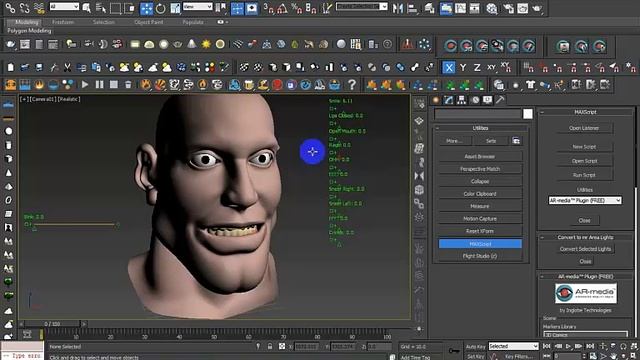Image resolution: width=640 pixels, height=360 pixels.
Task: Open the Create command panel tab
Action: coord(436,100)
